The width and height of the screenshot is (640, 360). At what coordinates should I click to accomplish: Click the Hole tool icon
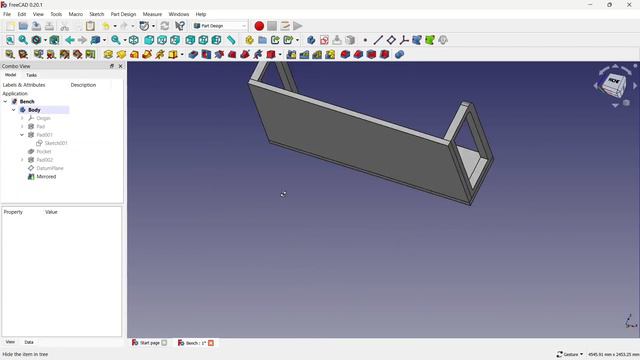point(206,54)
